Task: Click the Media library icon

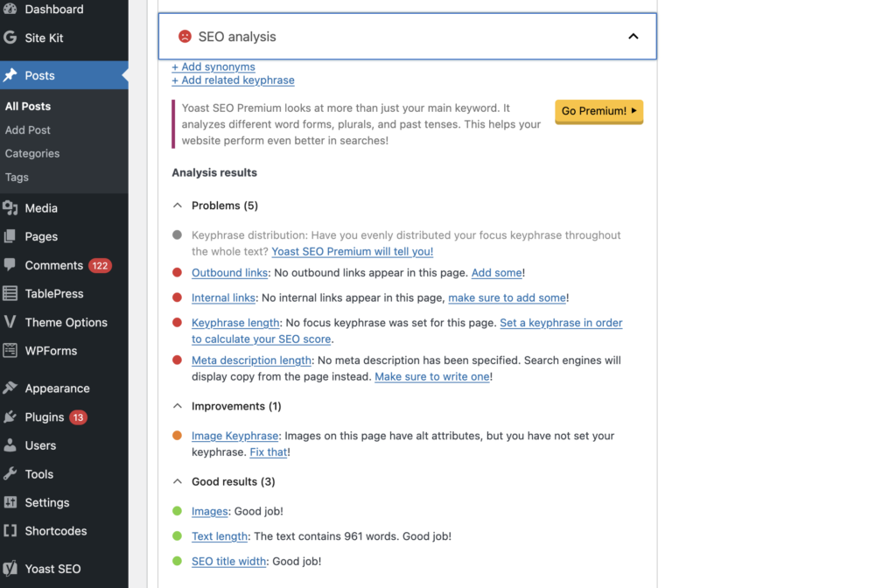Action: point(10,208)
